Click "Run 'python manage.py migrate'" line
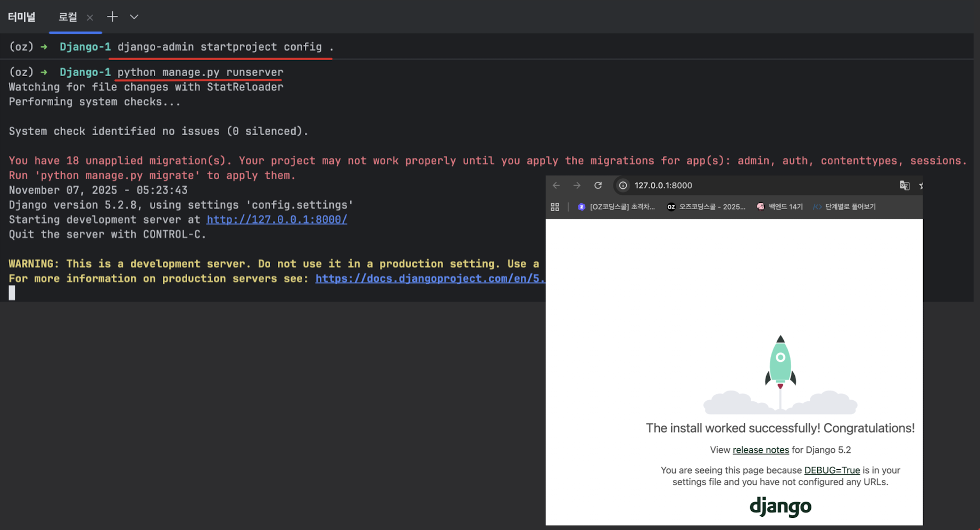980x530 pixels. tap(152, 175)
